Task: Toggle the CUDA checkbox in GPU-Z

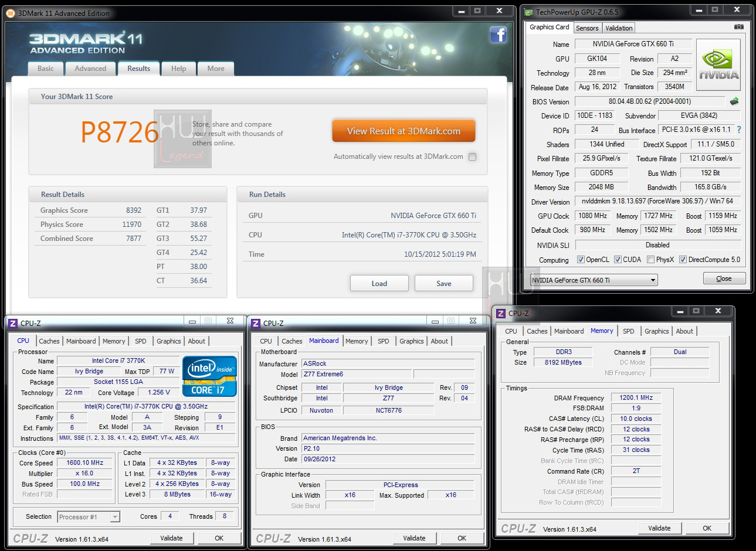Action: (x=618, y=260)
